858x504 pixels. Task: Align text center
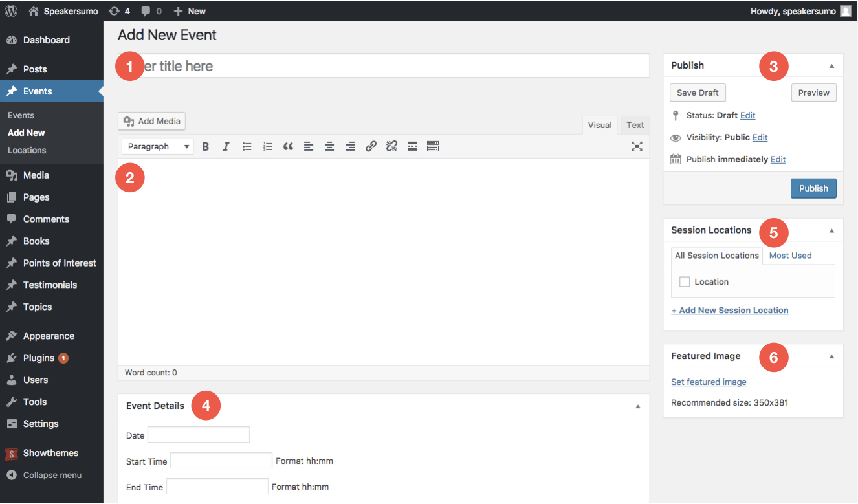(x=329, y=147)
